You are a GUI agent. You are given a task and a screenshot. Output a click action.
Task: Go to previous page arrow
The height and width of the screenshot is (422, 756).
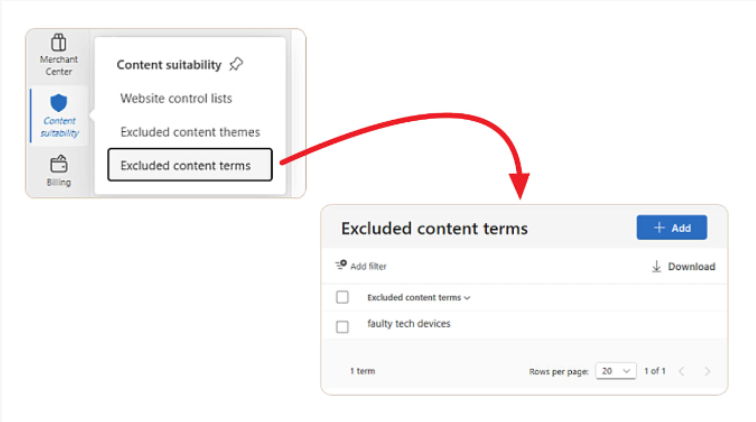(x=682, y=371)
